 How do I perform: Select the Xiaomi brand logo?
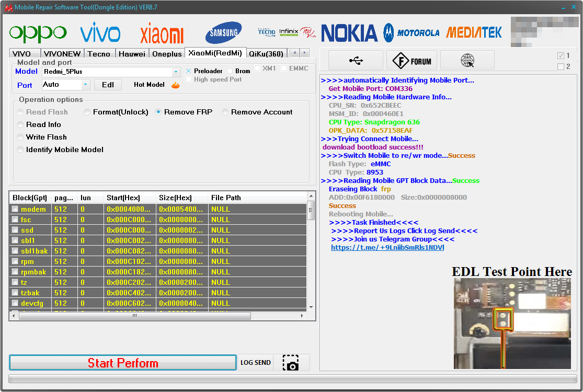click(x=162, y=33)
